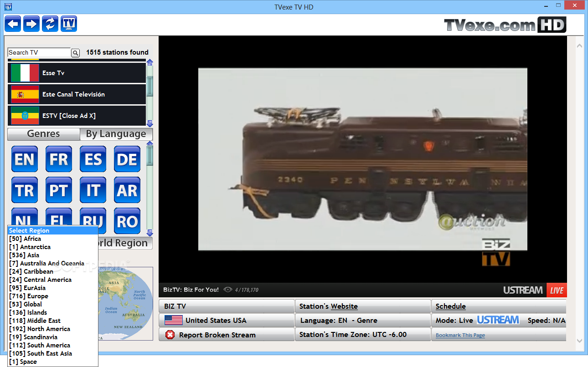Select the AR language tile
Screen dimensions: 588x367
(127, 190)
